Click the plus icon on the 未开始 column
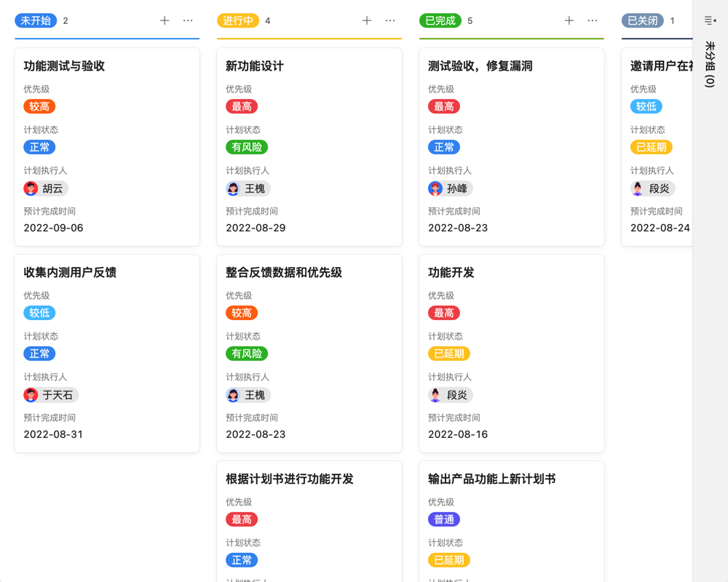The width and height of the screenshot is (728, 582). pyautogui.click(x=165, y=20)
